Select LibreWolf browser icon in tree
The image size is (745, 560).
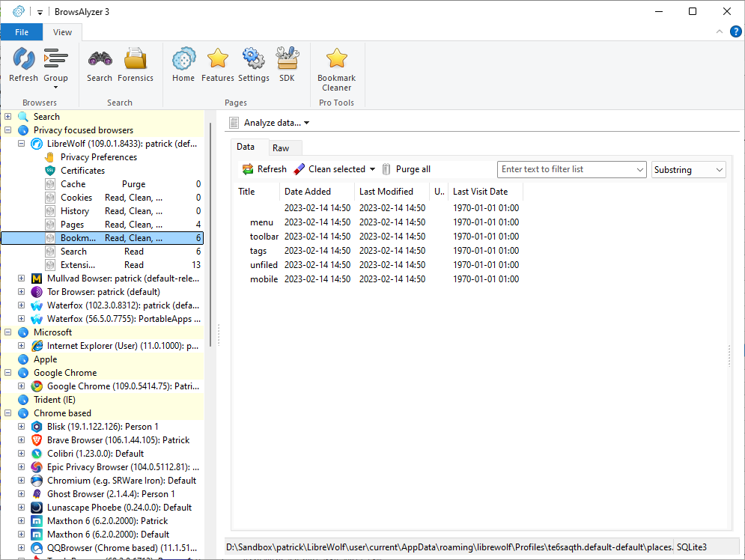(x=37, y=144)
